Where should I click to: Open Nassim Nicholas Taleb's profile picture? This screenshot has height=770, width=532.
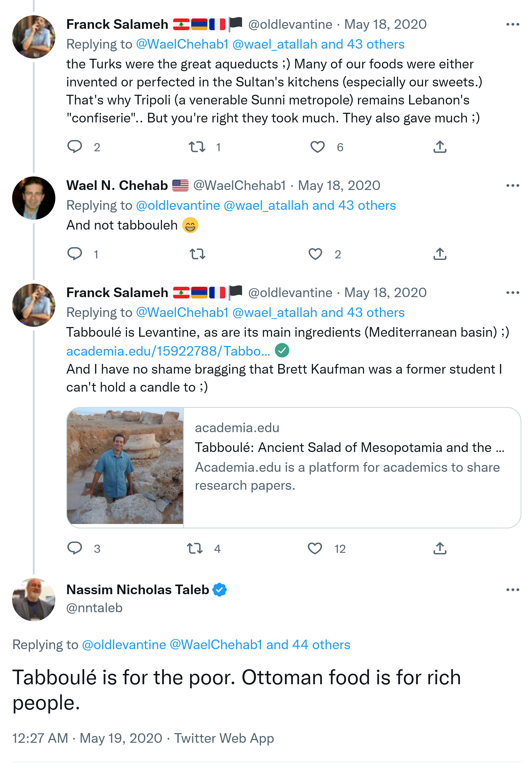(34, 599)
